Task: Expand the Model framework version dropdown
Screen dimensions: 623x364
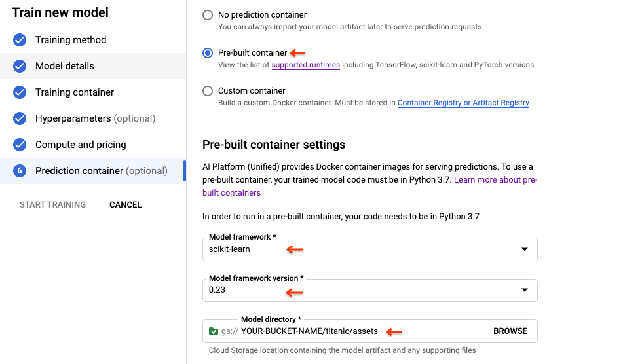Action: click(369, 290)
